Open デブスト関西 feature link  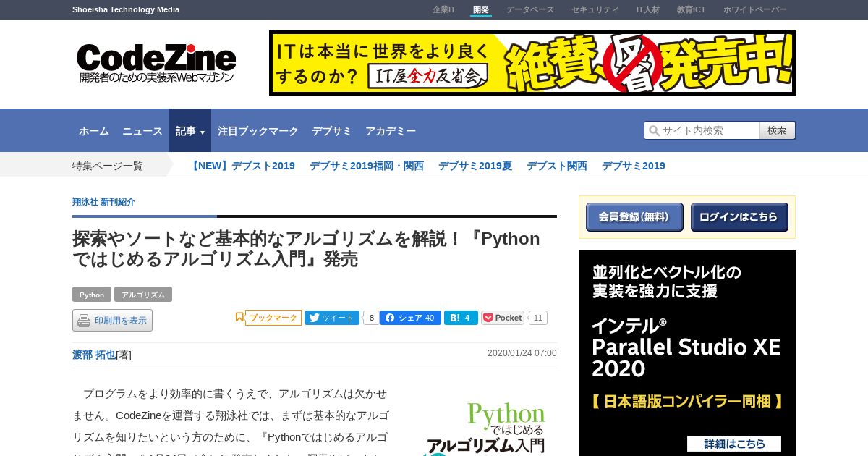point(557,166)
